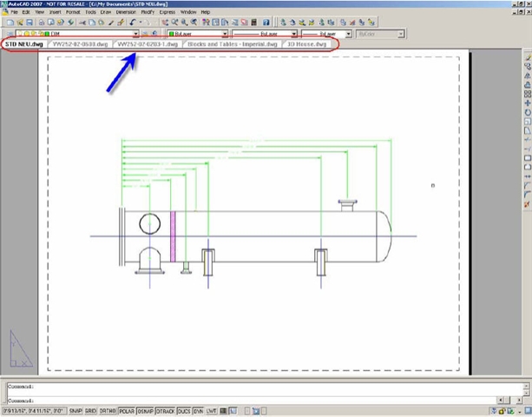Switch to Blocks and Tables - Imperial.dwg tab
The height and width of the screenshot is (417, 532).
[x=233, y=44]
